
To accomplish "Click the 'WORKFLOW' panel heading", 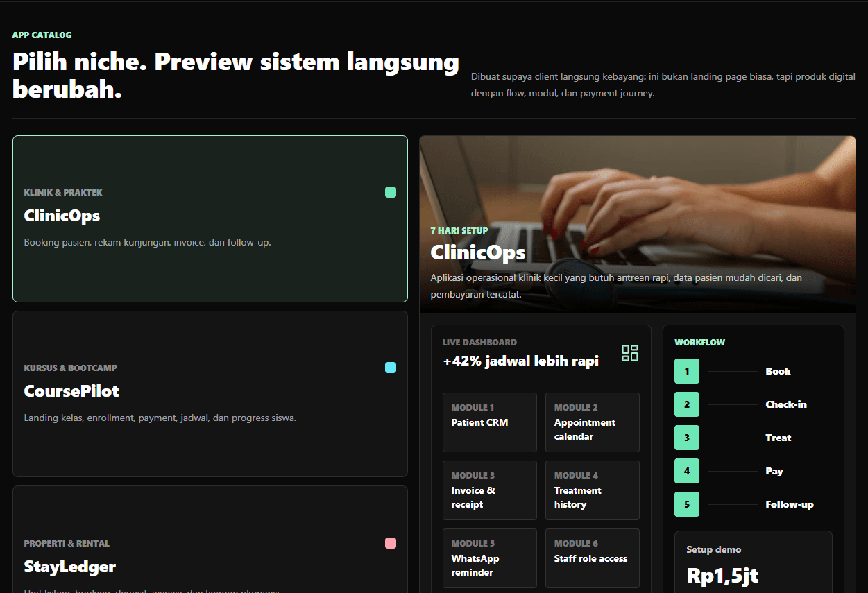I will 700,342.
